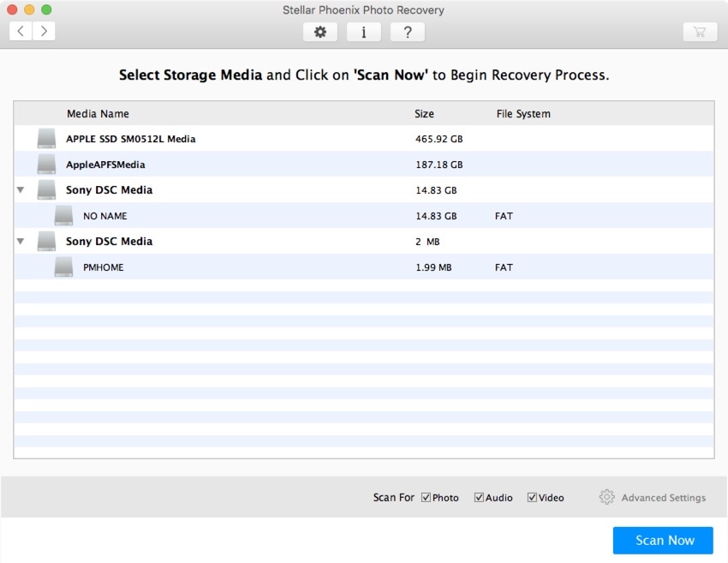Click the FAT file system in the NO NAME row
Viewport: 728px width, 563px height.
coord(504,216)
